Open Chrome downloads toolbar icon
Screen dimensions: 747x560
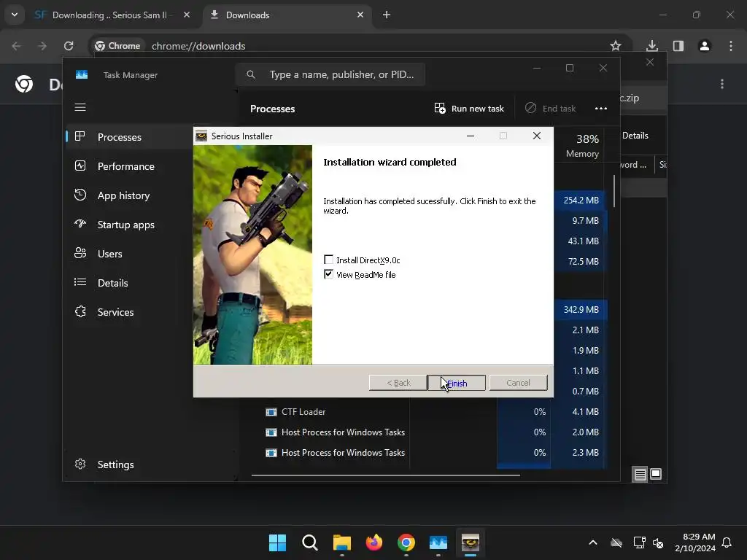pyautogui.click(x=652, y=46)
